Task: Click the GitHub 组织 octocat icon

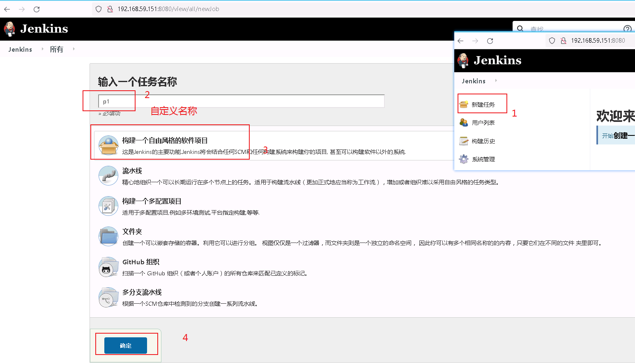Action: coord(108,267)
